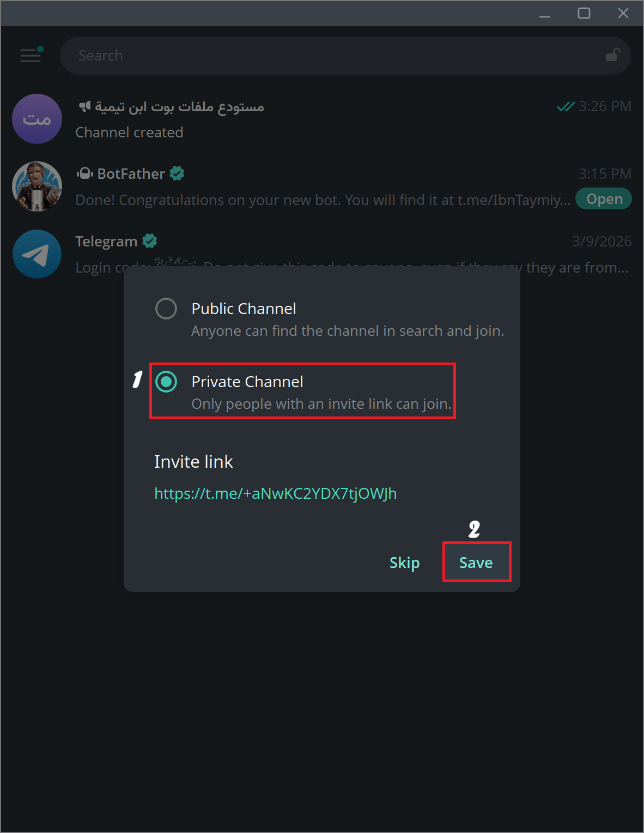Click the purple channel avatar
Image resolution: width=644 pixels, height=833 pixels.
click(37, 119)
